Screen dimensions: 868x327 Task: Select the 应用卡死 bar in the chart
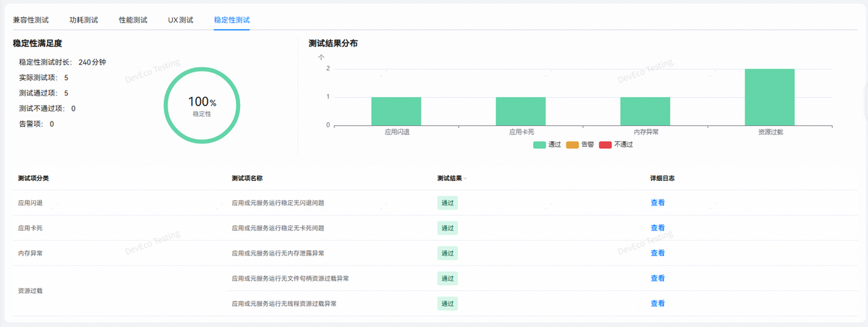(x=521, y=111)
